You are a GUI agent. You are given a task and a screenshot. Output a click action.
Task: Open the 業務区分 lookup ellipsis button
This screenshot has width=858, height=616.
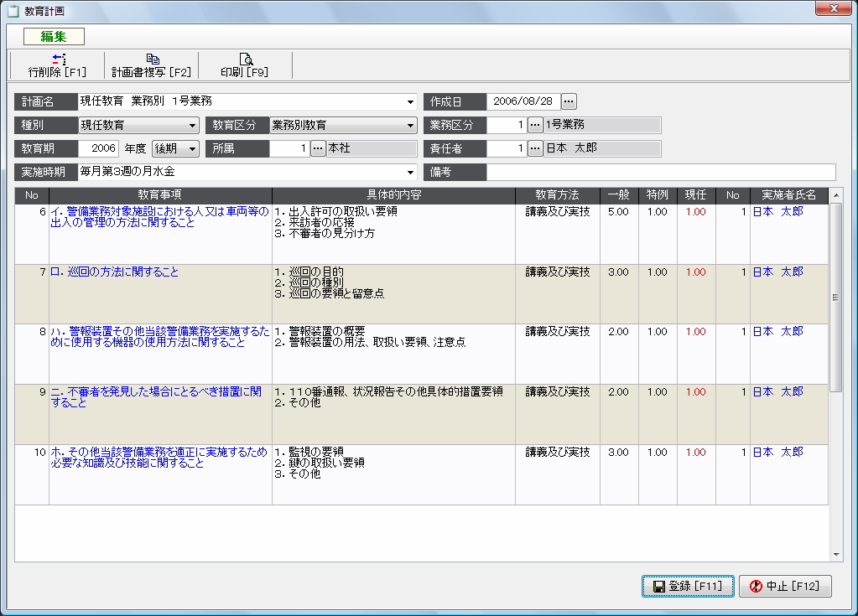(535, 125)
